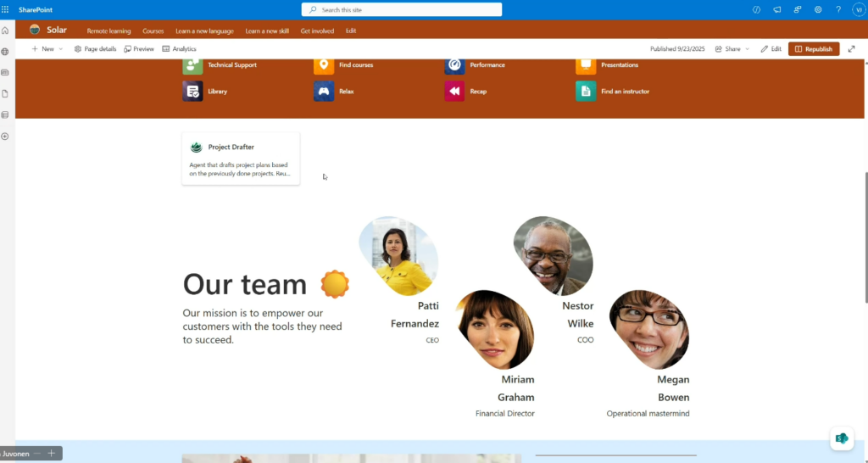Screen dimensions: 868x463
Task: Open the settings gear in top bar
Action: [818, 9]
